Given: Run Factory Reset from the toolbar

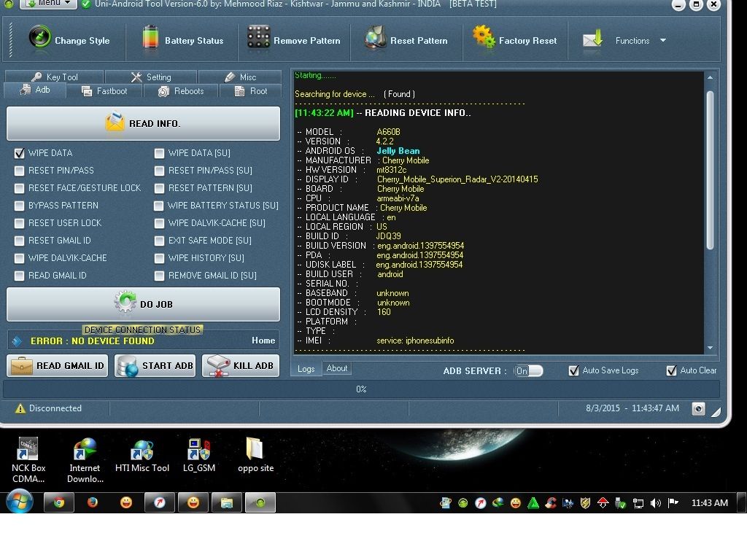Looking at the screenshot, I should [x=514, y=40].
